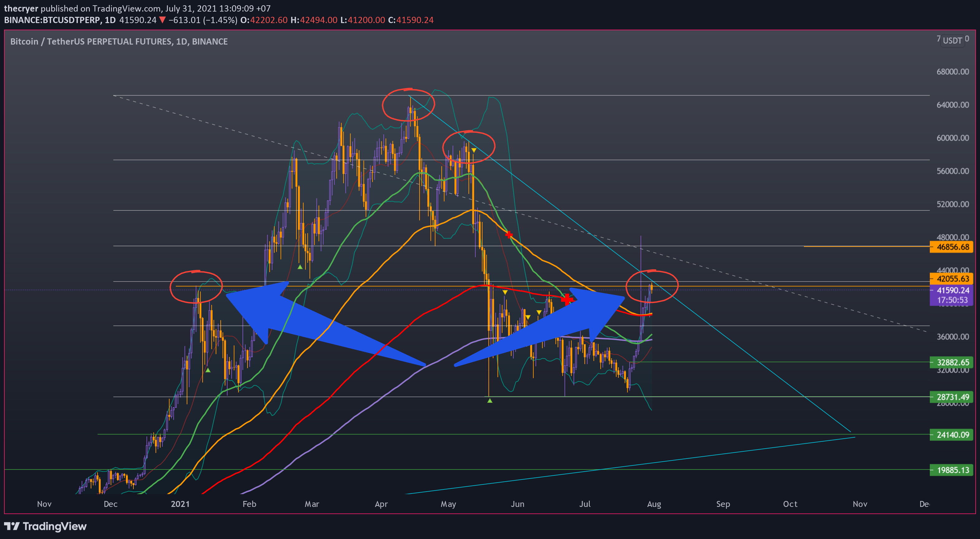Click the green up-triangle near late February
Screen dimensions: 980x539
[300, 267]
